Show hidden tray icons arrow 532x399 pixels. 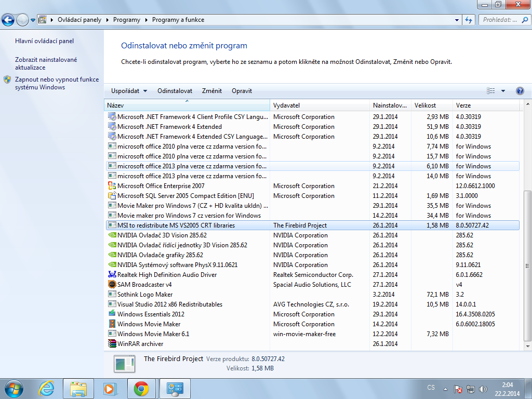(x=445, y=389)
